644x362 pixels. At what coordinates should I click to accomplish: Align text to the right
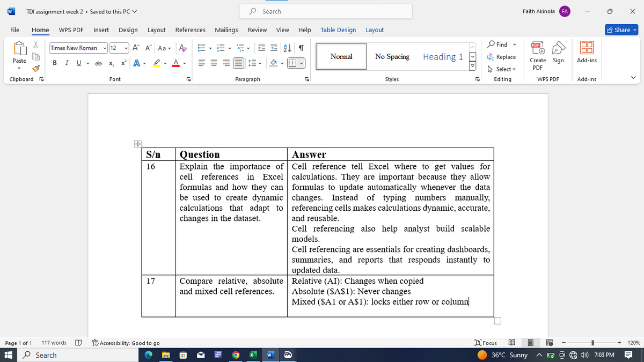coord(226,63)
